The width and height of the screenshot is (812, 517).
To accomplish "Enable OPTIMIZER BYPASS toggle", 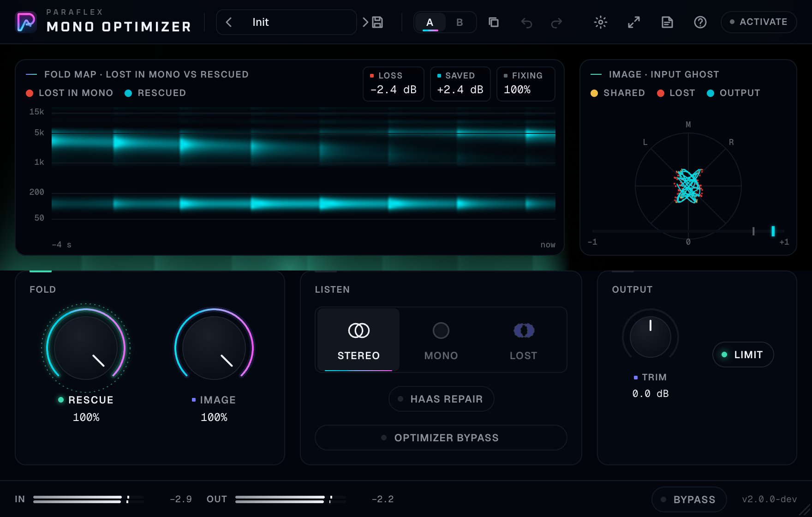I will point(441,438).
